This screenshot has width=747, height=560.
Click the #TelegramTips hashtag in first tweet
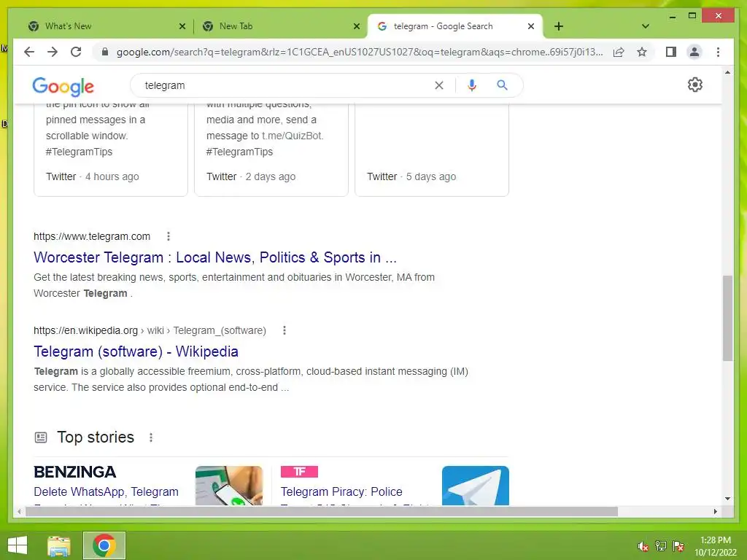[x=79, y=152]
